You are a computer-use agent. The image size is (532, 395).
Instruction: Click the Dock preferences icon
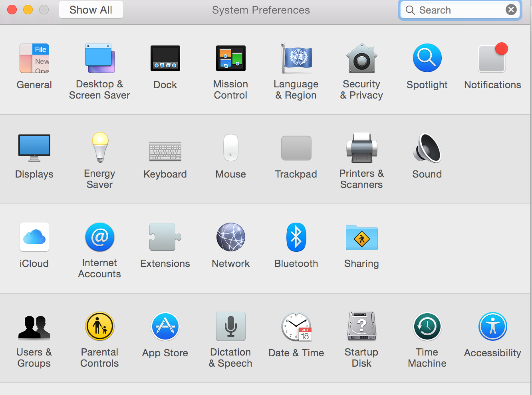pyautogui.click(x=165, y=58)
